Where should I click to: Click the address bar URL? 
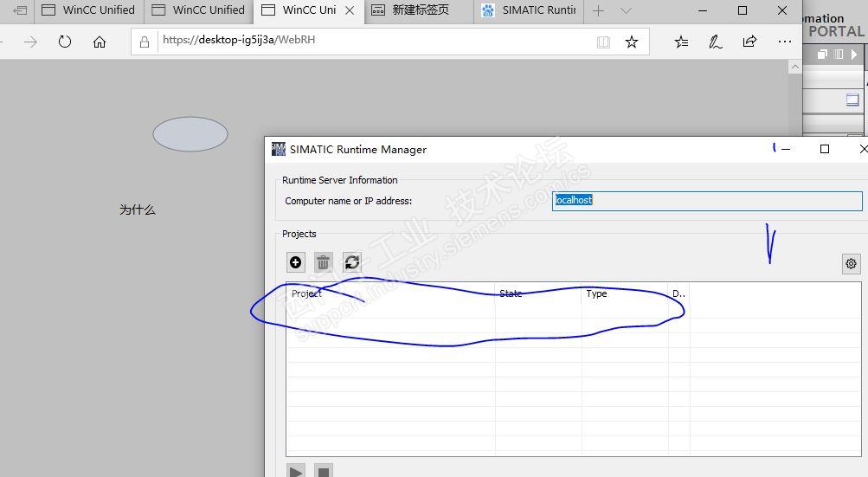click(x=239, y=40)
